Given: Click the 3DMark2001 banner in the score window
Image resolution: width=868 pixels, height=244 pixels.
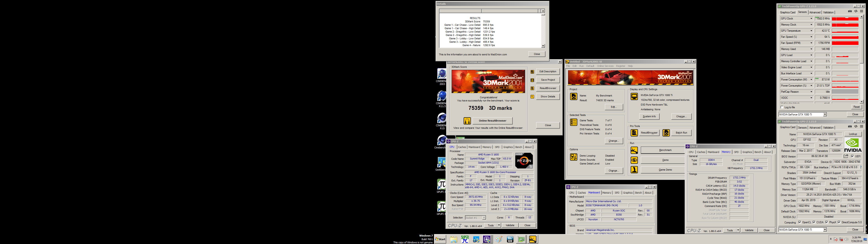Looking at the screenshot, I should (488, 82).
